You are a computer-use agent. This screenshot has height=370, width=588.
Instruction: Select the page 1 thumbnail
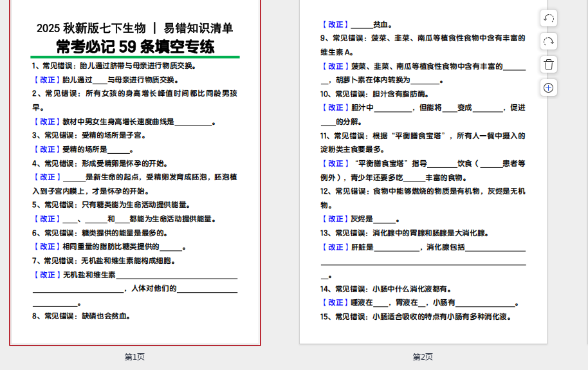tap(135, 193)
